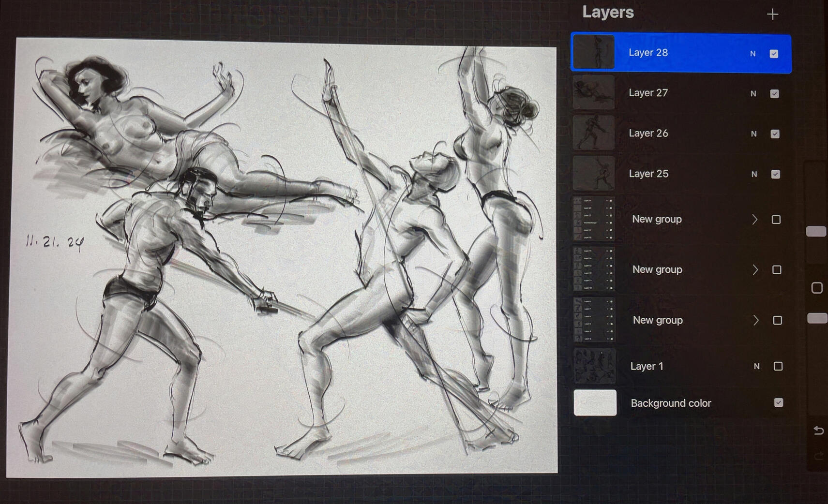The width and height of the screenshot is (828, 504).
Task: Click the Layer 28 name label
Action: click(648, 53)
